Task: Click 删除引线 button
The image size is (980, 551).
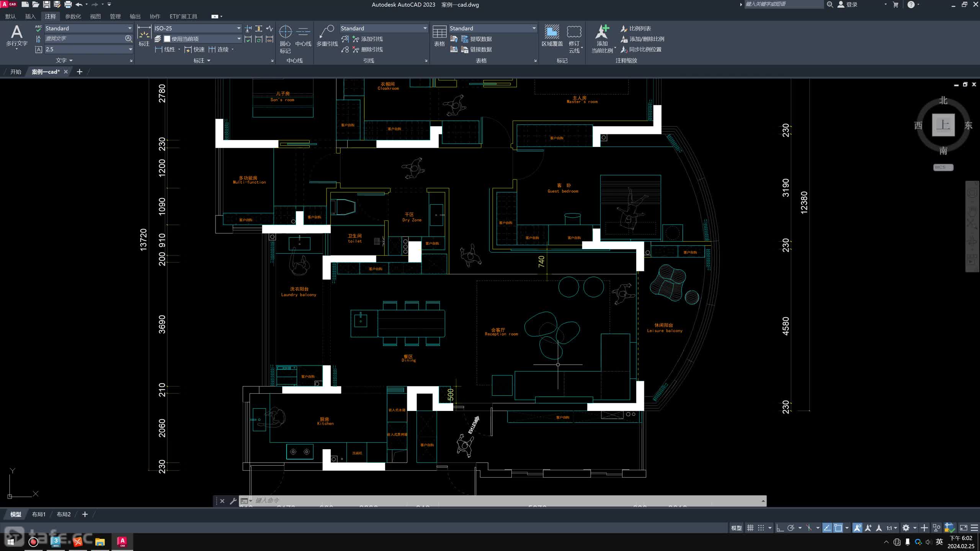Action: tap(367, 49)
